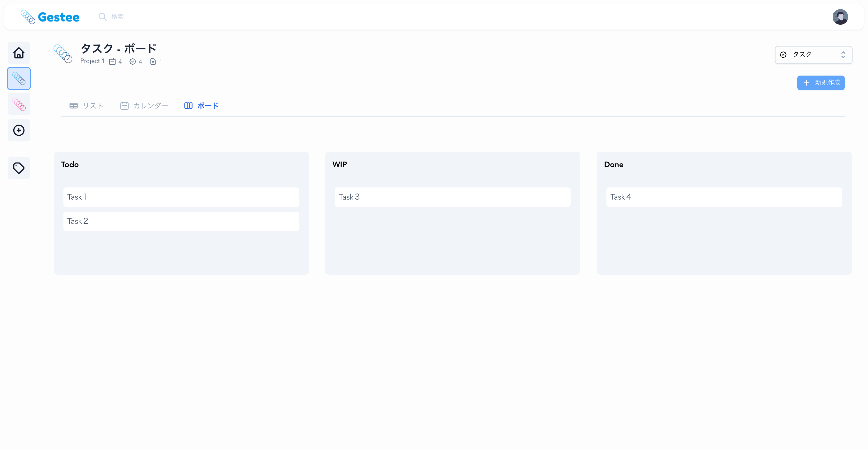Open the Task 1 card
The image size is (868, 449).
[181, 197]
